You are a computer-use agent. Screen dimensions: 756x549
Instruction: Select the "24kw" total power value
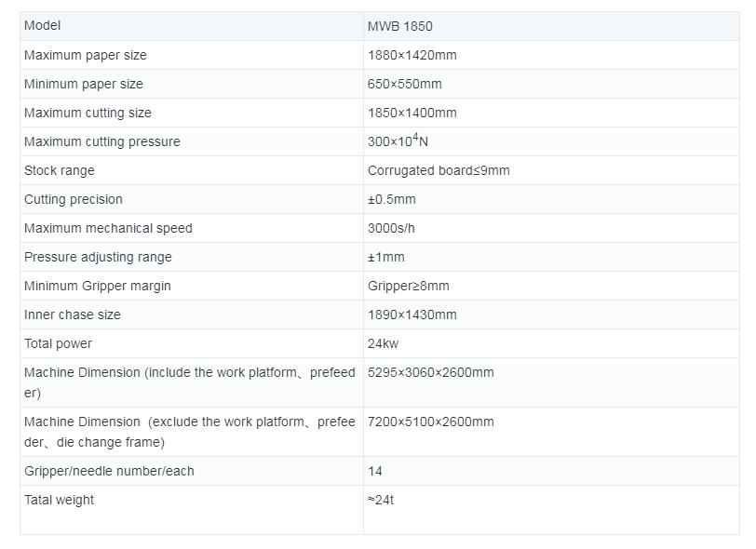pyautogui.click(x=383, y=343)
